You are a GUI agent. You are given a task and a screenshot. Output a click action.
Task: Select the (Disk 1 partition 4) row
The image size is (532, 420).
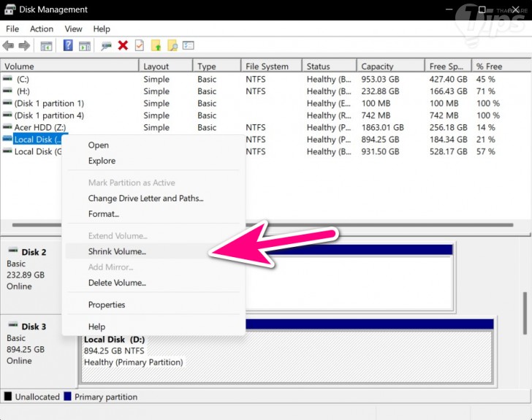pos(266,115)
